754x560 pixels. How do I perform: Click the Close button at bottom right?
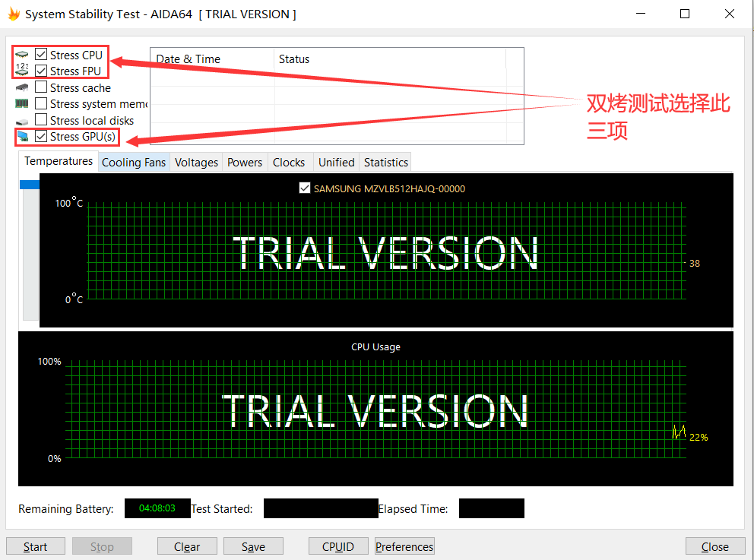point(715,546)
